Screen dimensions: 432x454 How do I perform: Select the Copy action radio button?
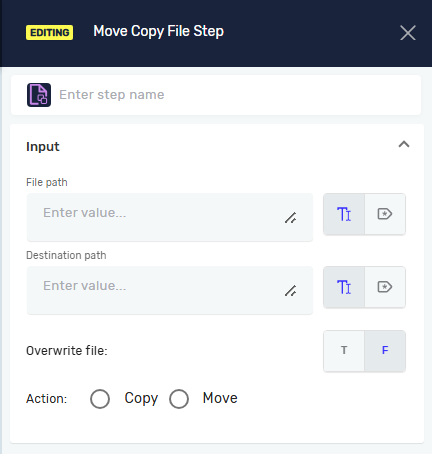point(100,399)
